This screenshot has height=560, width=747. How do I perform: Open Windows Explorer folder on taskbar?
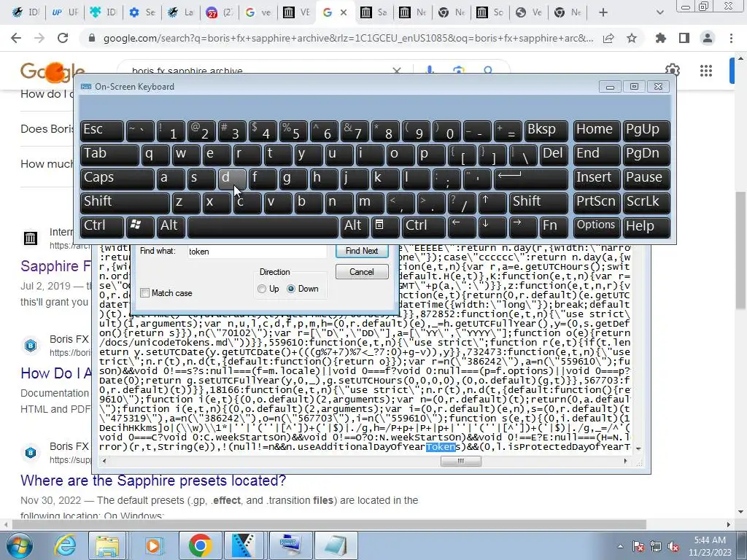point(107,545)
